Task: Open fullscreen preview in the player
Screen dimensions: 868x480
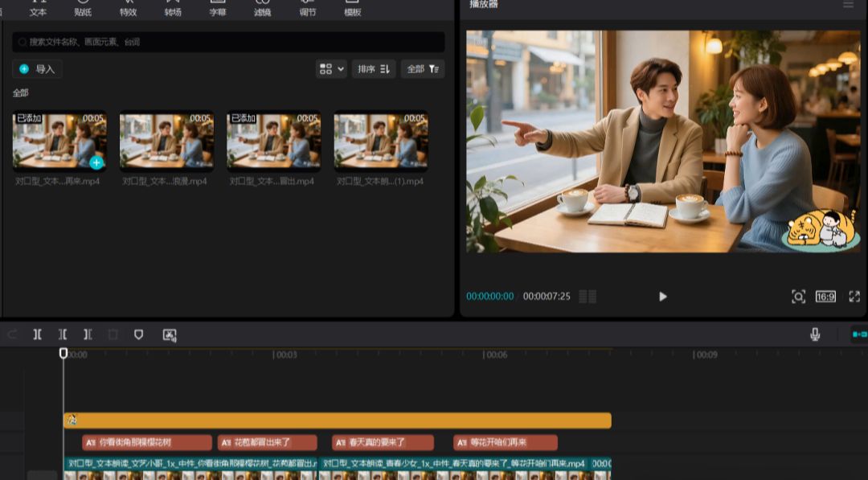Action: [854, 297]
